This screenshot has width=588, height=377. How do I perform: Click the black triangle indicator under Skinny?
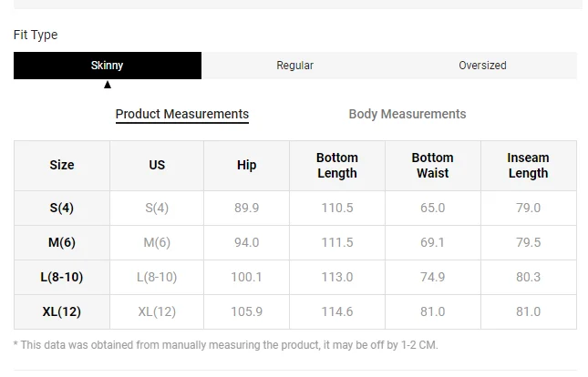pyautogui.click(x=108, y=85)
